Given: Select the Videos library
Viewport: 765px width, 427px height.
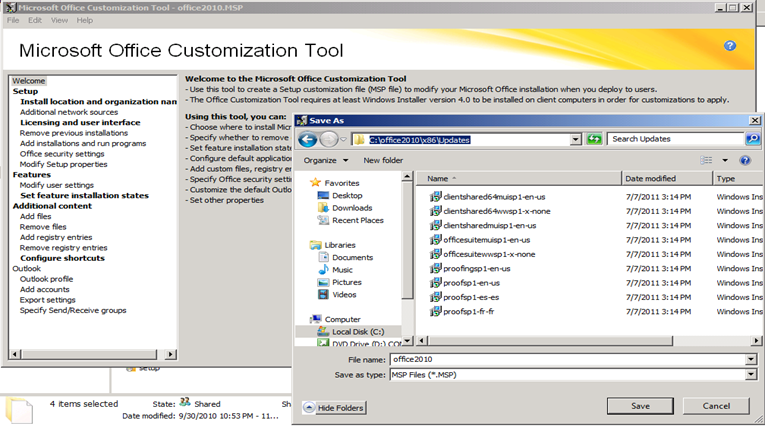Looking at the screenshot, I should click(x=344, y=295).
